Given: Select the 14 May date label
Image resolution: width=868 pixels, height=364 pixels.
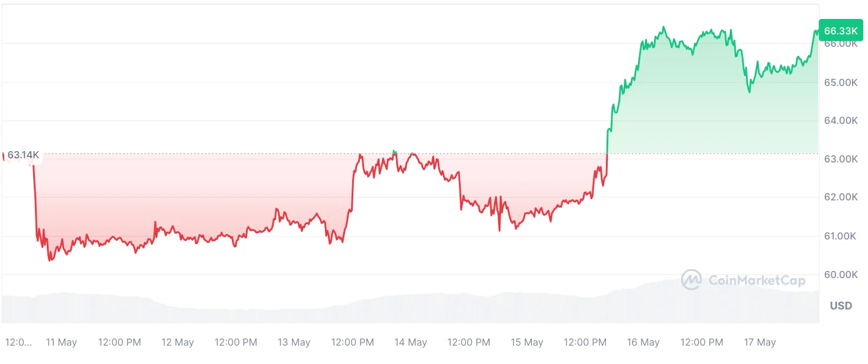Looking at the screenshot, I should tap(410, 343).
